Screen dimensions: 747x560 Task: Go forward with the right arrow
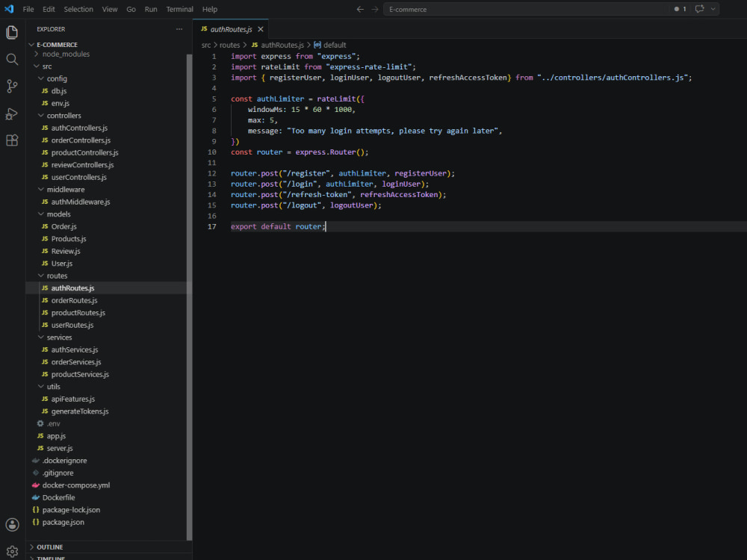375,9
